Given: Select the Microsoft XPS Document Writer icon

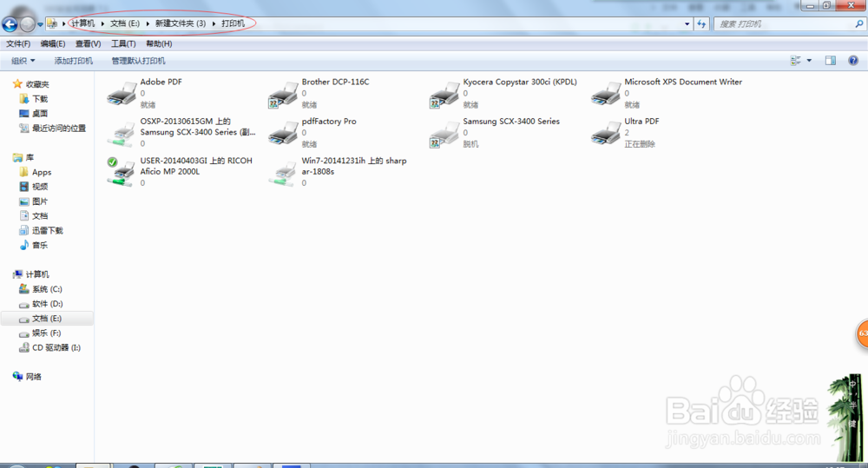Looking at the screenshot, I should (606, 94).
